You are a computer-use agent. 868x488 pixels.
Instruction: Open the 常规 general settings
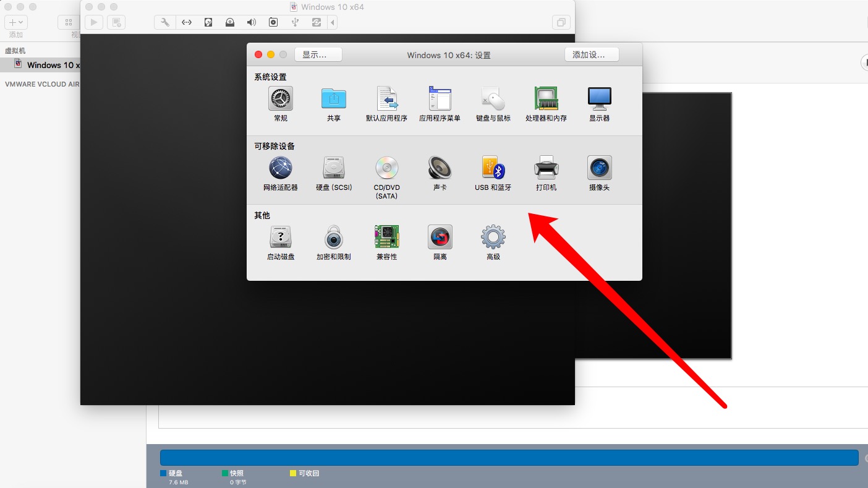point(281,103)
